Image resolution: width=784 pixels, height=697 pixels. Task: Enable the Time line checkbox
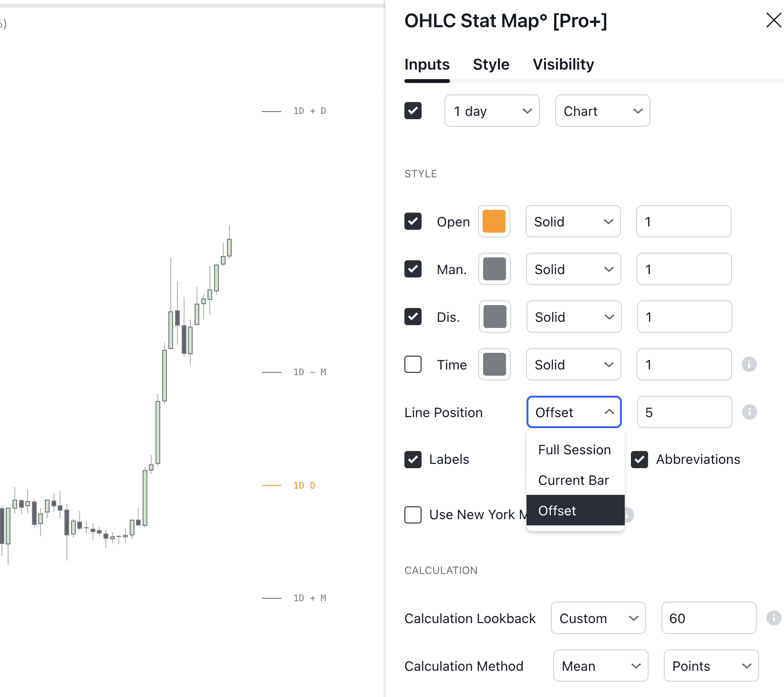pos(413,364)
